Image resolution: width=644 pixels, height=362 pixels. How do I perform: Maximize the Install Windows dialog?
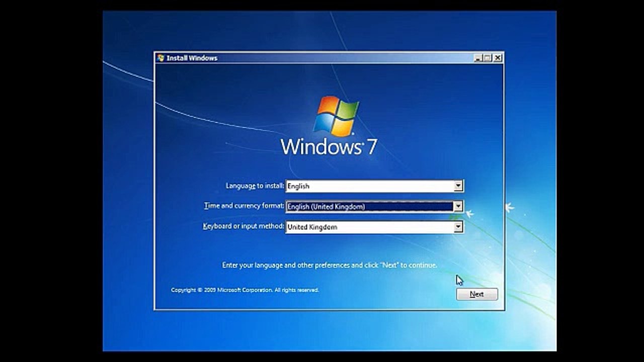(488, 58)
